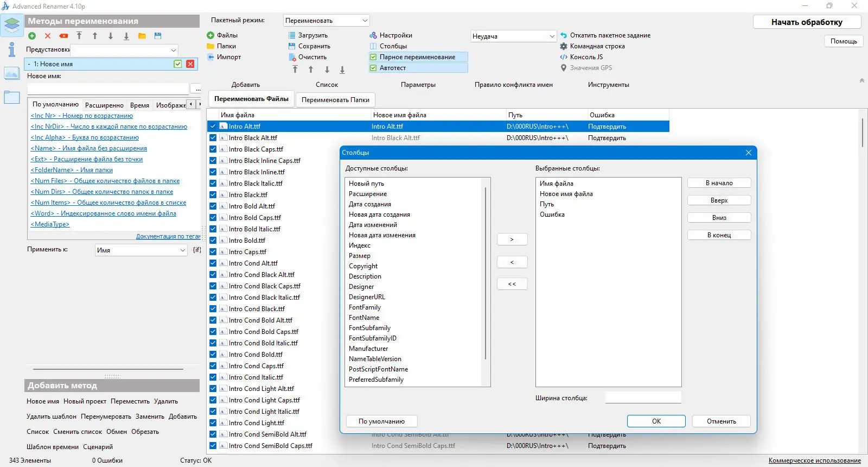Screen dimensions: 868x467
Task: Open the image preview sidebar icon
Action: [x=11, y=73]
